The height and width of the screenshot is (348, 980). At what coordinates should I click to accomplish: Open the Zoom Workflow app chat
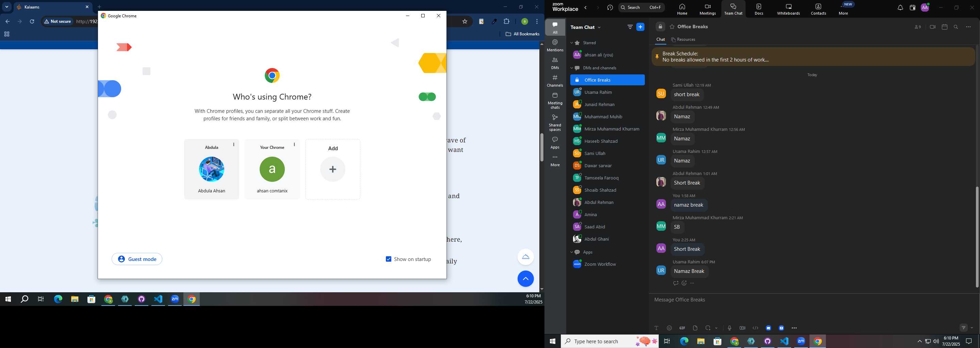607,264
